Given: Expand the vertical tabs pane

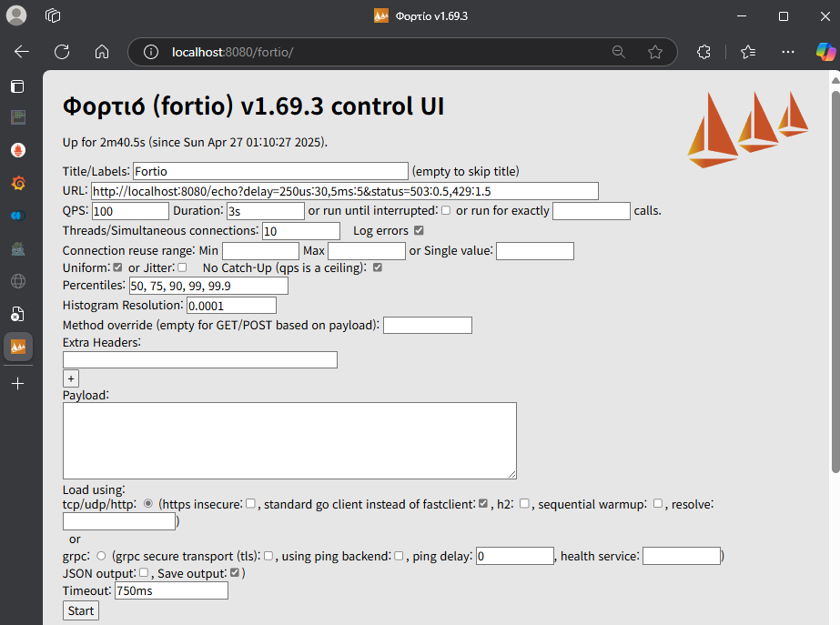Looking at the screenshot, I should pos(17,86).
